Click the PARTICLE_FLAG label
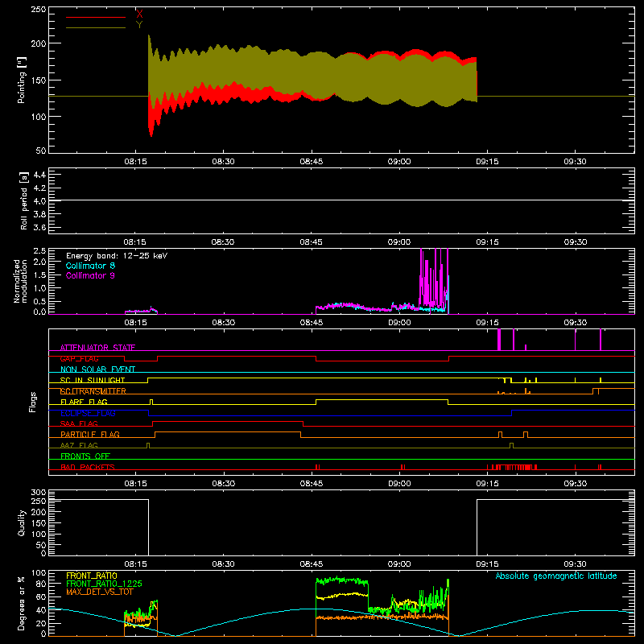This screenshot has height=644, width=644. (90, 435)
